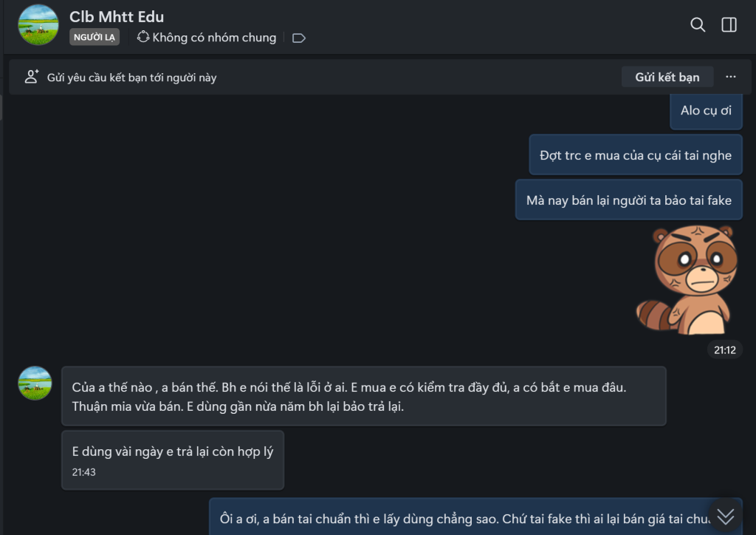Open the three-dot more options menu
Image resolution: width=756 pixels, height=535 pixels.
click(x=731, y=77)
